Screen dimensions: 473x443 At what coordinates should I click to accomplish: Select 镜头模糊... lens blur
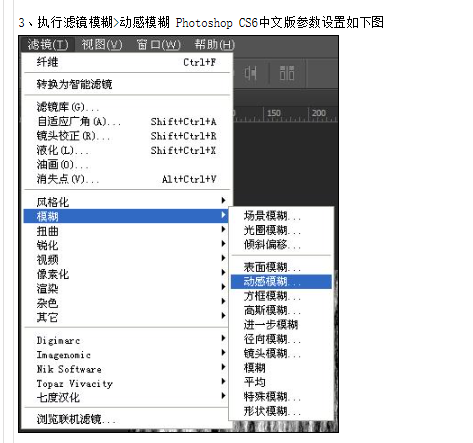[x=281, y=353]
